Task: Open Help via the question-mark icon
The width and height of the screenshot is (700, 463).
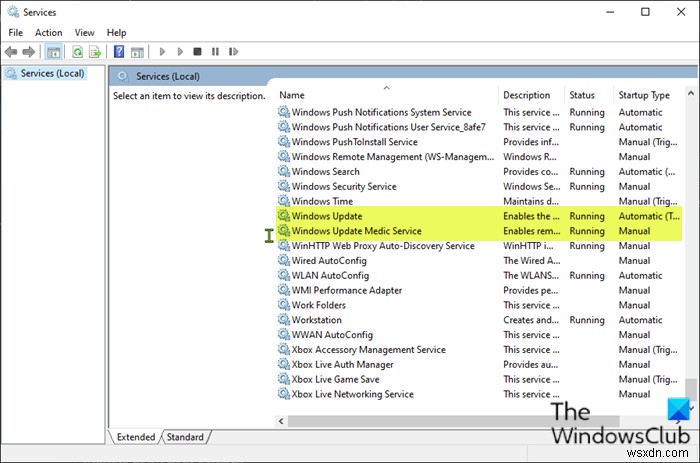Action: tap(119, 52)
